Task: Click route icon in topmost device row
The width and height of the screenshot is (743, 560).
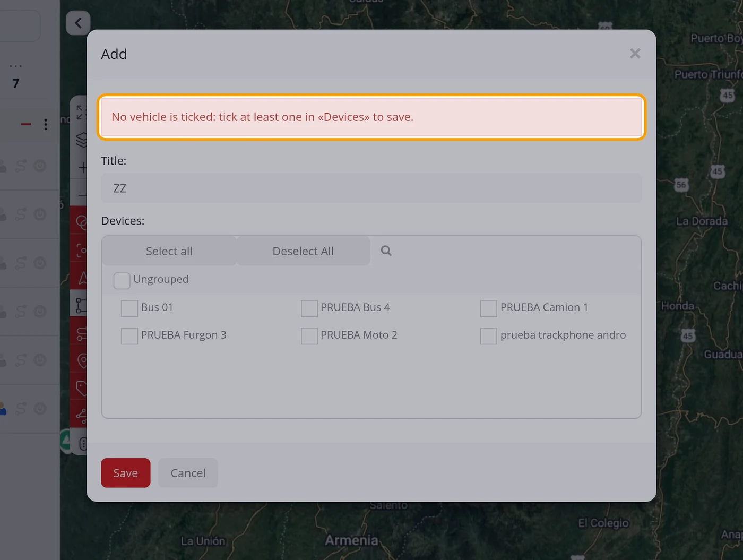Action: [x=21, y=166]
